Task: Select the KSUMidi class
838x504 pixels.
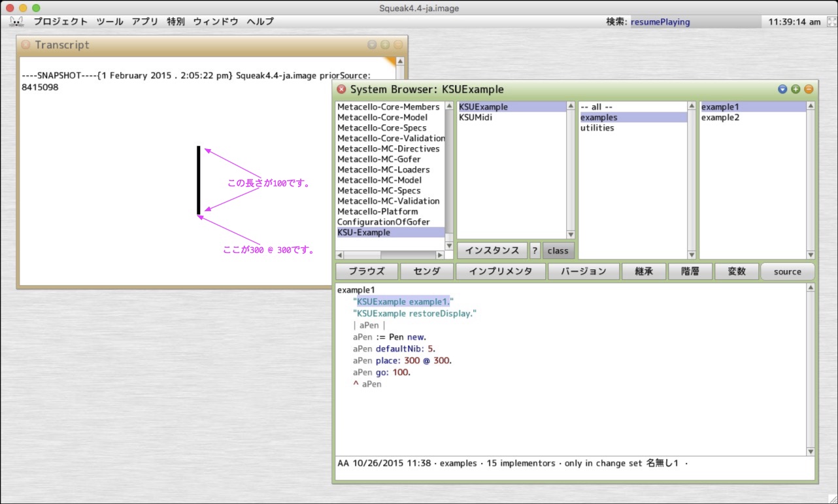Action: click(511, 118)
